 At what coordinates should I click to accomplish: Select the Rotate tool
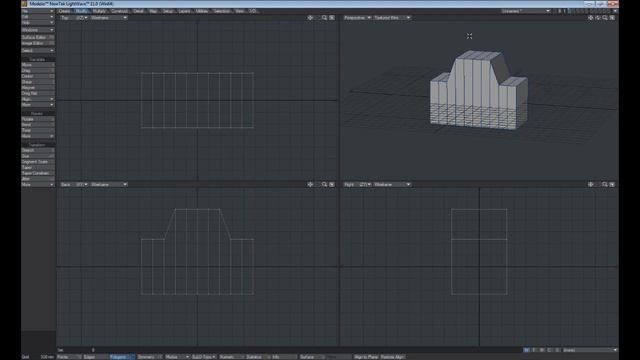pyautogui.click(x=38, y=119)
